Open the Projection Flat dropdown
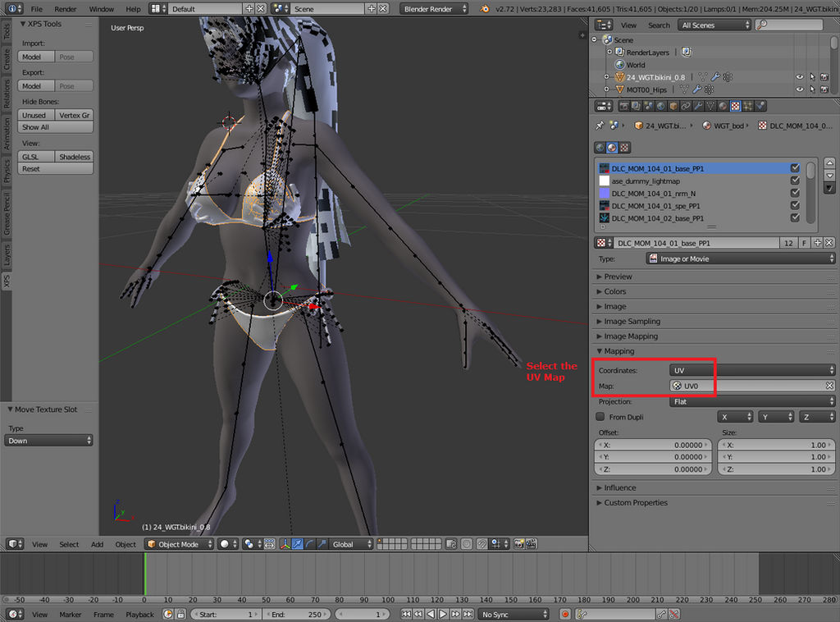Screen dimensions: 840x622 click(752, 401)
